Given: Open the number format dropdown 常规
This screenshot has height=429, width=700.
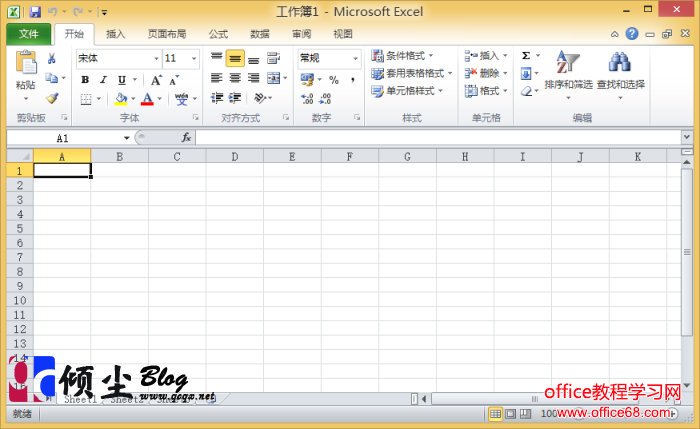Looking at the screenshot, I should point(355,58).
